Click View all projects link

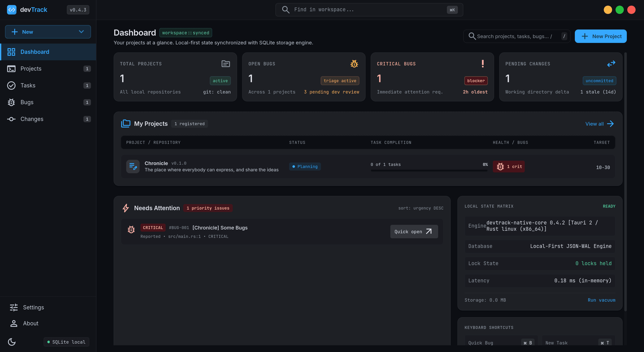click(600, 124)
